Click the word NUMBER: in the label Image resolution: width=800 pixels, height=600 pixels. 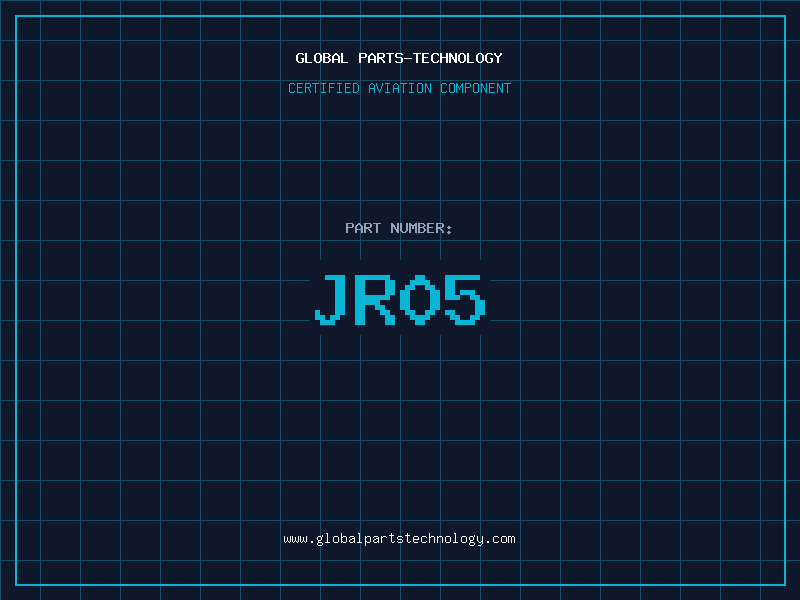(421, 228)
